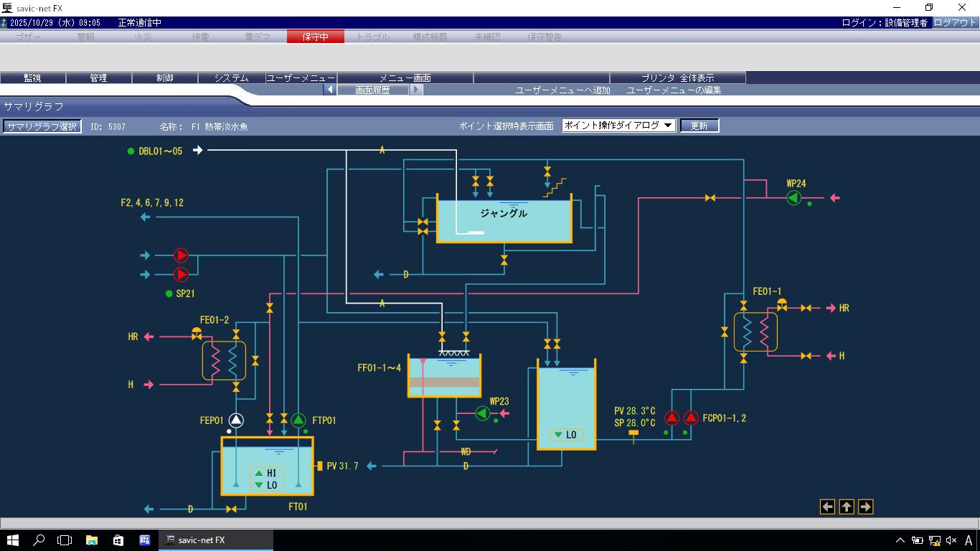Click the left back-arrow navigation icon
Screen dimensions: 980x551
click(x=827, y=507)
